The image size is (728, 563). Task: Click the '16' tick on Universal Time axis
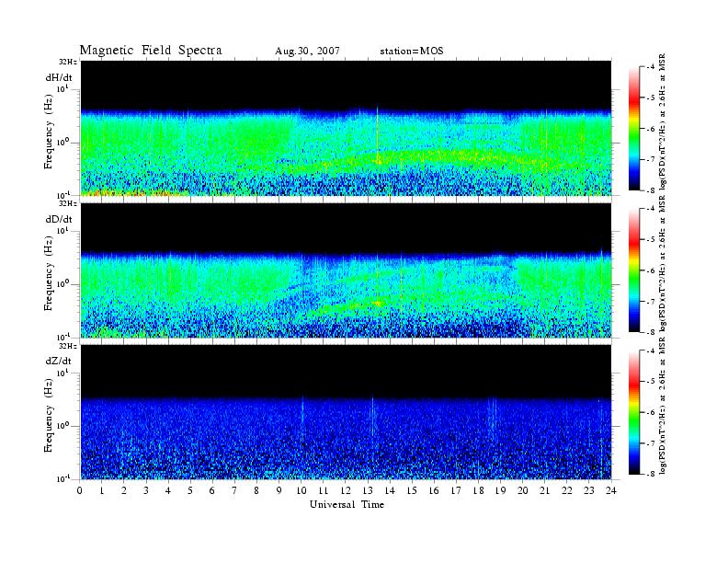point(434,490)
